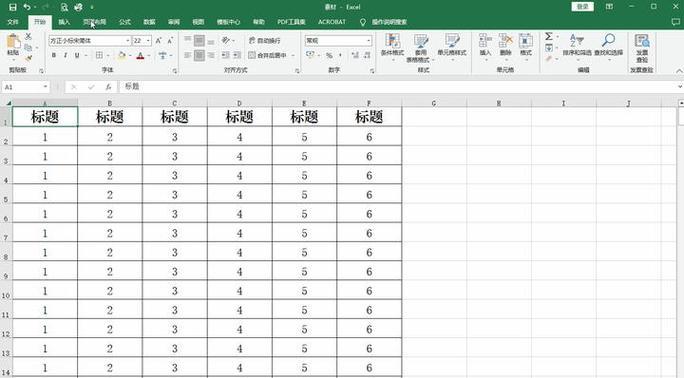The image size is (684, 378).
Task: Click the Tell Me search box (操作说明搜索)
Action: (x=389, y=22)
